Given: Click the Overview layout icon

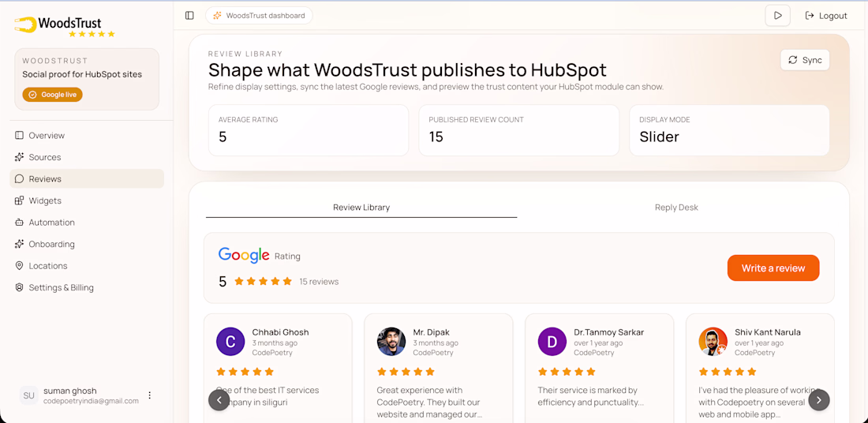Looking at the screenshot, I should point(20,135).
